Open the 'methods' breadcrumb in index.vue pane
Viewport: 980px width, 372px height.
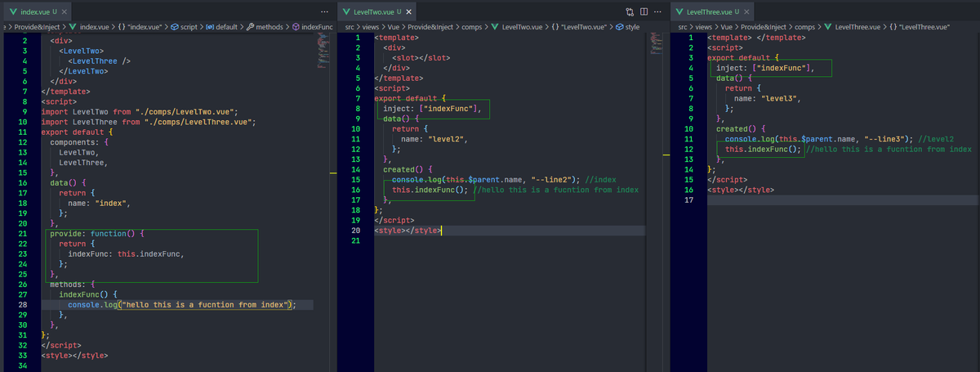pyautogui.click(x=265, y=27)
